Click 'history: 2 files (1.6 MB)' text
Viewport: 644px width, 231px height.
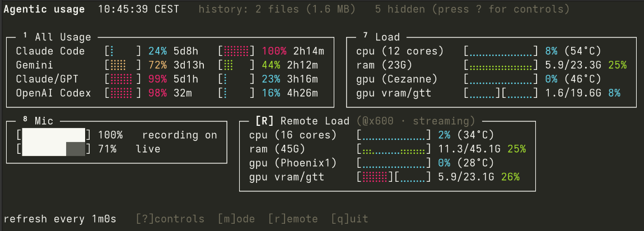click(x=277, y=10)
